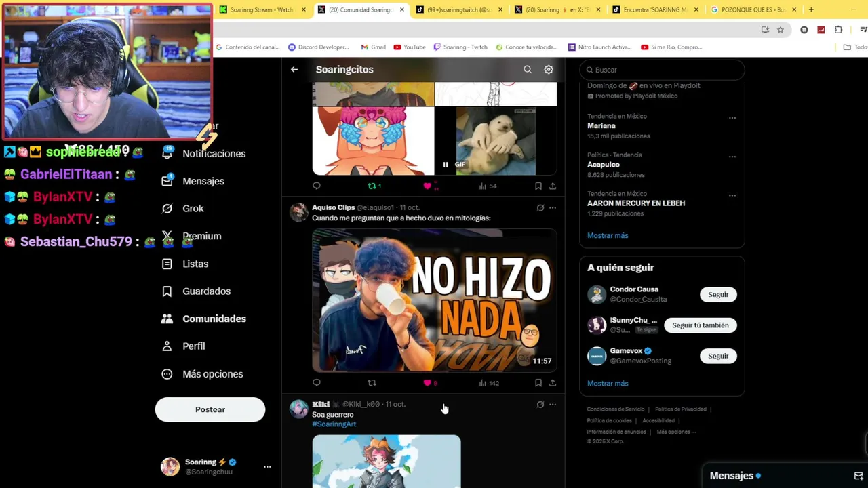
Task: Click Mostrar más under A quién seguir
Action: tap(608, 383)
